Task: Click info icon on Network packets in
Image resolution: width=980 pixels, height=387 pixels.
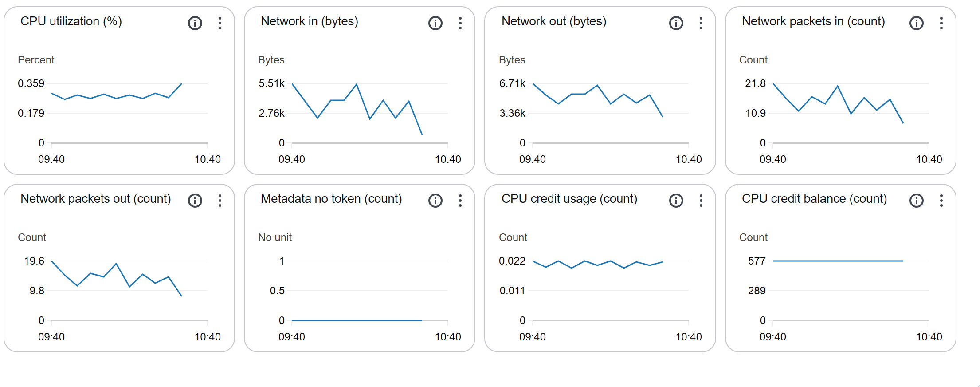Action: point(917,23)
